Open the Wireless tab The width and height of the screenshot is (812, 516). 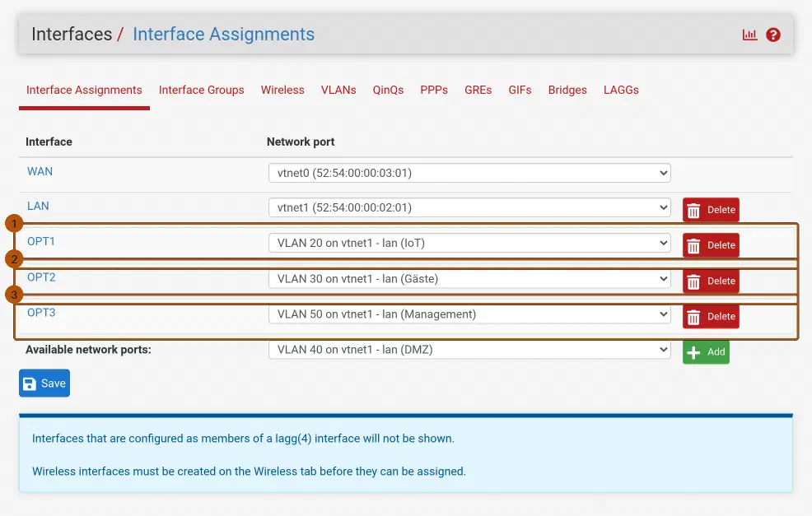[x=282, y=90]
